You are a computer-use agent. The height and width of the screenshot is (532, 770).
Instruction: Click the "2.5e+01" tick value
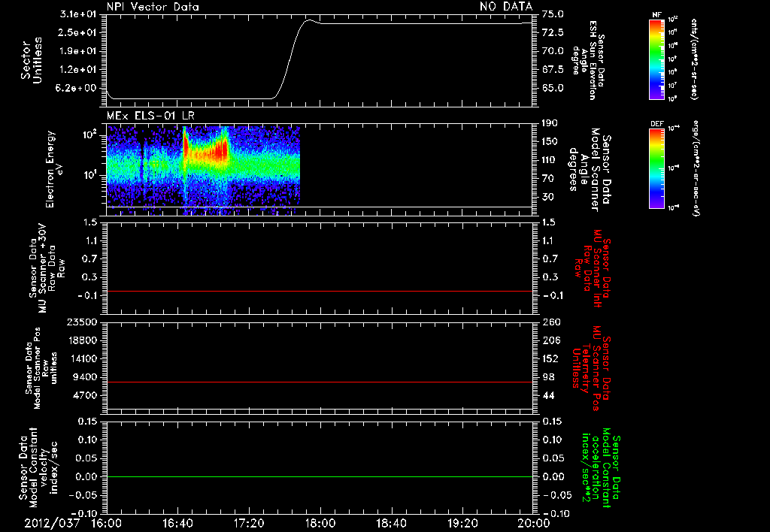point(78,32)
